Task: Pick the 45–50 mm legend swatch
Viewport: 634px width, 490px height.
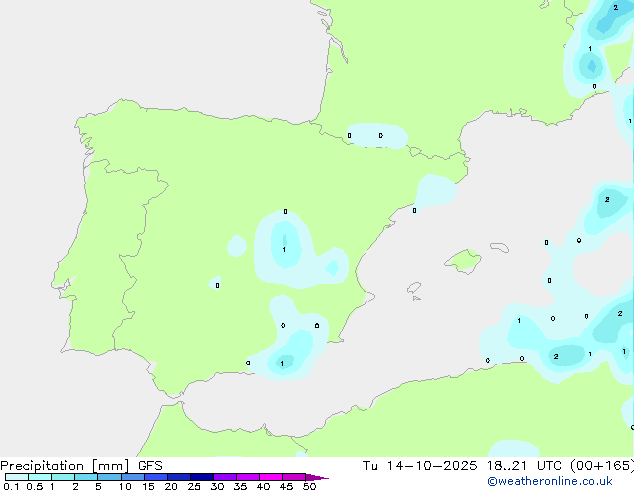Action: tap(294, 477)
